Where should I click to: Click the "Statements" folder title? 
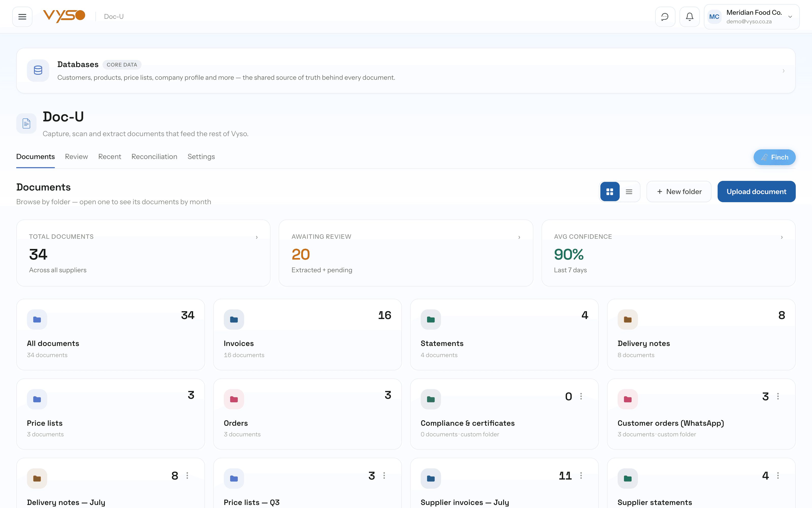pos(442,343)
